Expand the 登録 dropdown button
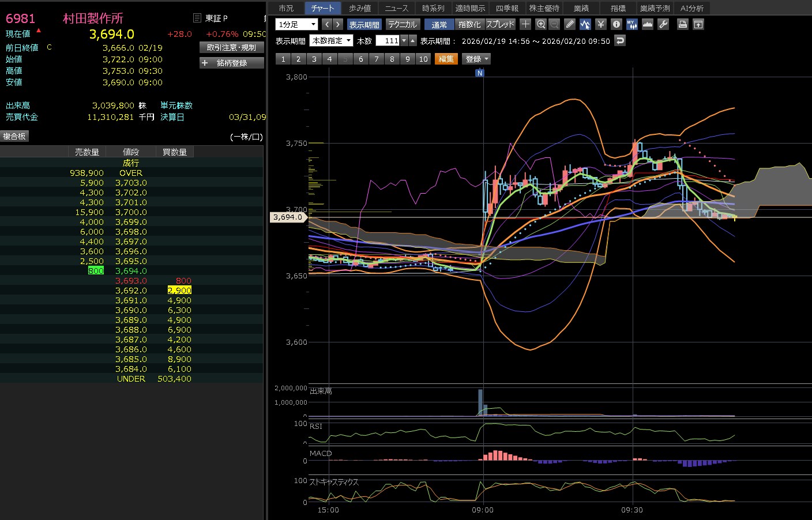The image size is (812, 520). point(477,59)
